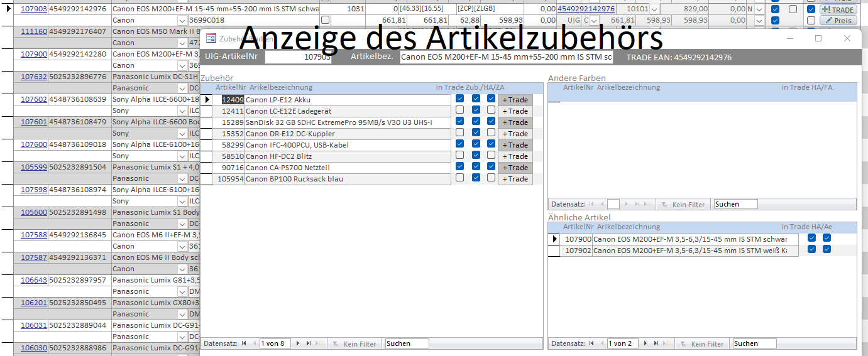
Task: Toggle HA/ZA checkbox for Canon DR-E12 DC-Kuppler
Action: coord(492,132)
